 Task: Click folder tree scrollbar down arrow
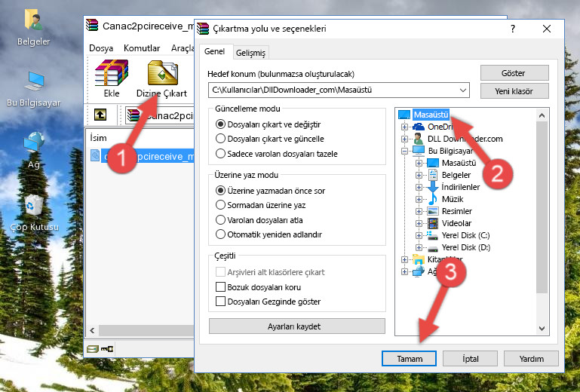[x=542, y=329]
